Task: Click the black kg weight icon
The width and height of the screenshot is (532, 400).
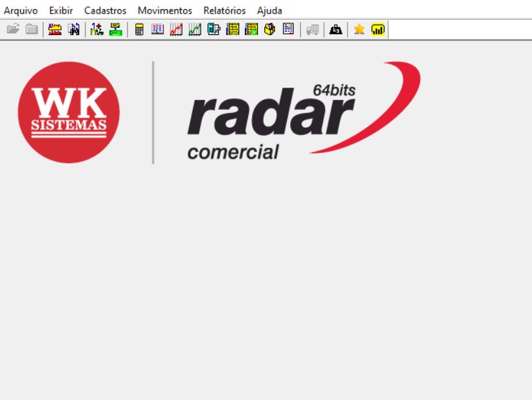Action: coord(336,29)
